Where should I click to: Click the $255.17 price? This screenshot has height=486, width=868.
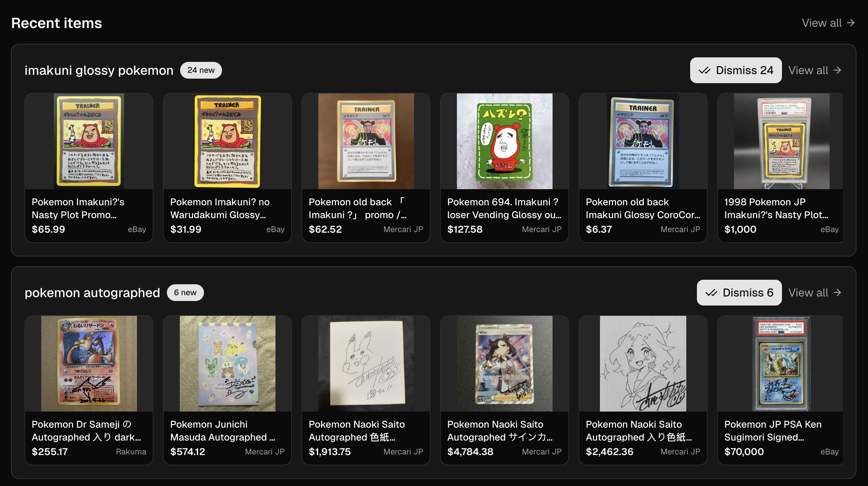coord(50,452)
